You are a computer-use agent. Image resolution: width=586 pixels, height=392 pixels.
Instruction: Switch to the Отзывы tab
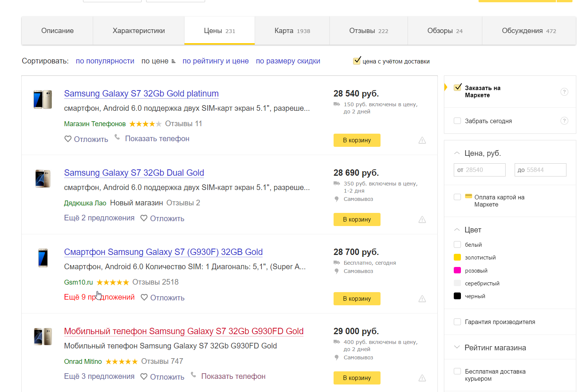[x=369, y=31]
